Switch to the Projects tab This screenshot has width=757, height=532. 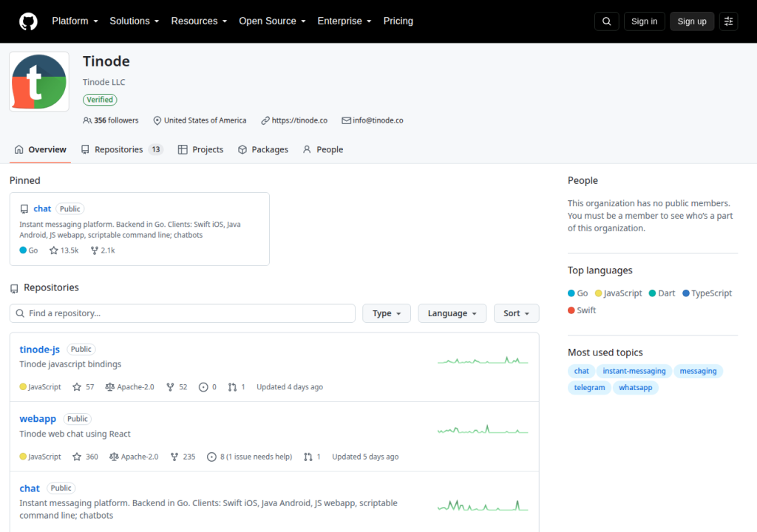coord(201,150)
